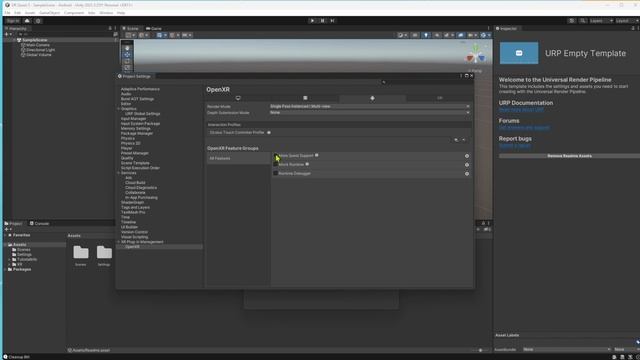
Task: Switch to the desktop platform tab in OpenXR
Action: click(238, 98)
